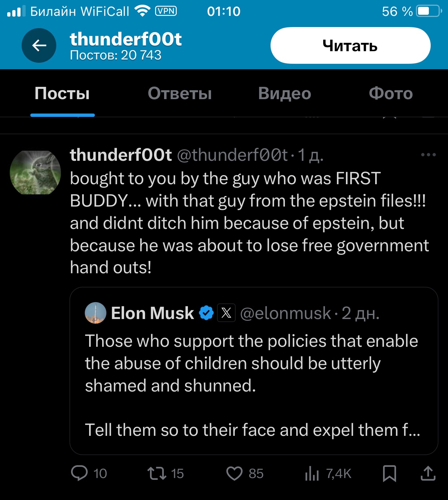Like the thunderf00t post with heart
Viewport: 448px width, 500px height.
click(x=234, y=473)
